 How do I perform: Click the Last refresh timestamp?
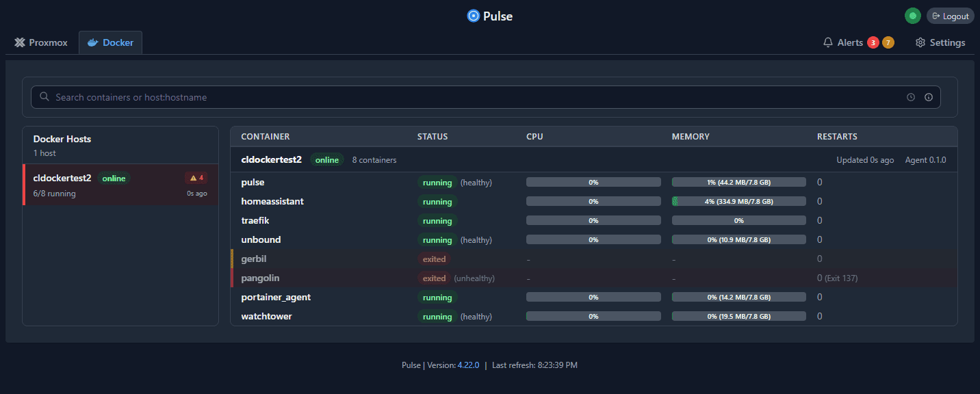pyautogui.click(x=534, y=365)
